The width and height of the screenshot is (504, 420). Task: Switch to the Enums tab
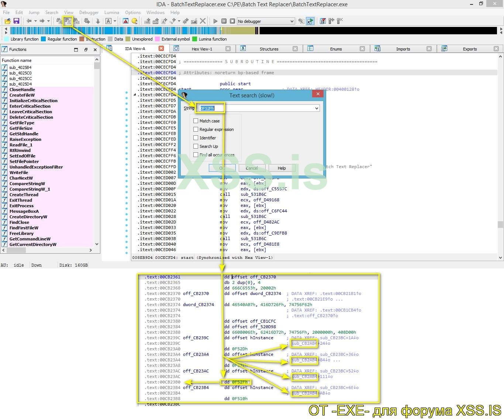click(x=336, y=49)
